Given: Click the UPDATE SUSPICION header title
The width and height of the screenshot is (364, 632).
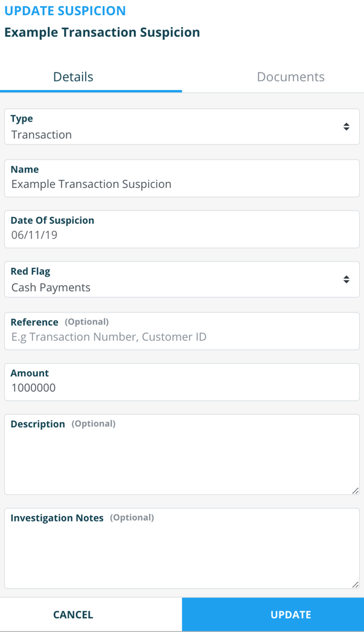Looking at the screenshot, I should tap(65, 11).
